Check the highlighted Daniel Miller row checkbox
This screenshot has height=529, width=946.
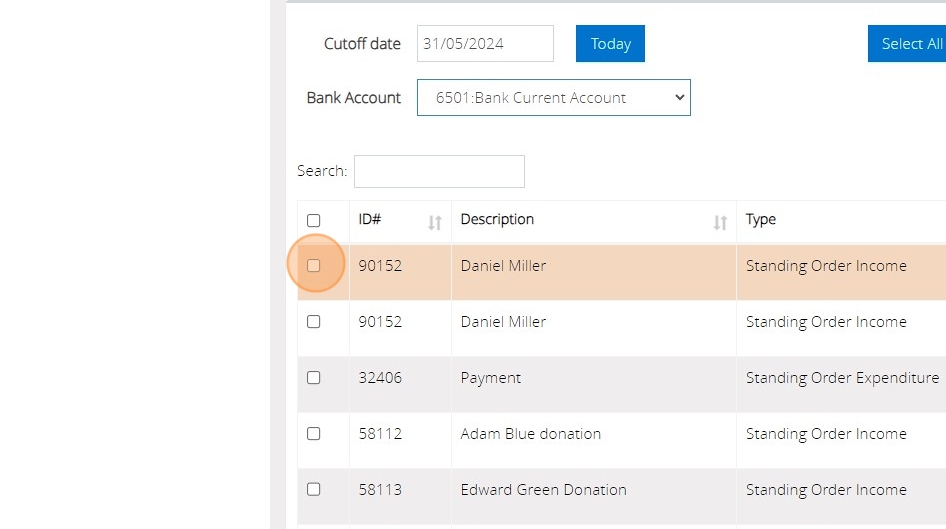(x=314, y=266)
